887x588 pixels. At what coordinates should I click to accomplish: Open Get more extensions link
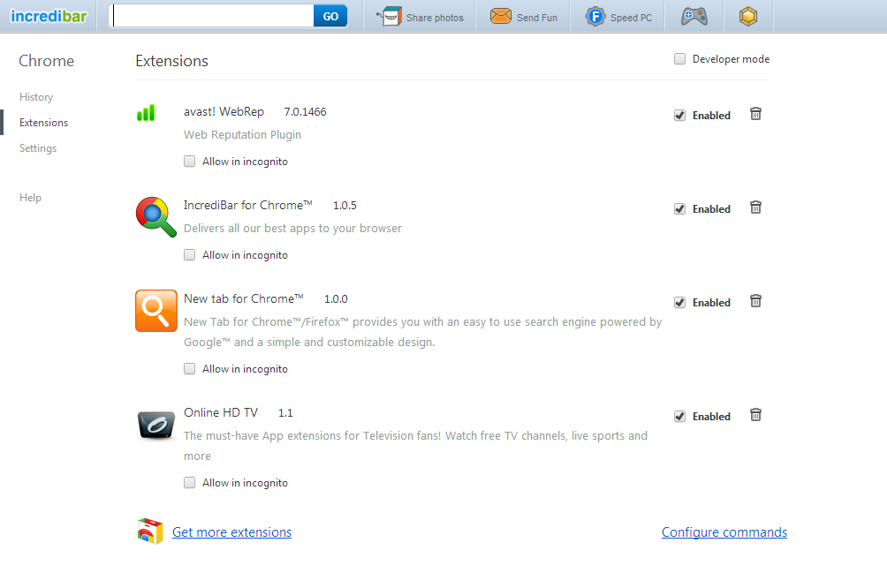tap(232, 532)
